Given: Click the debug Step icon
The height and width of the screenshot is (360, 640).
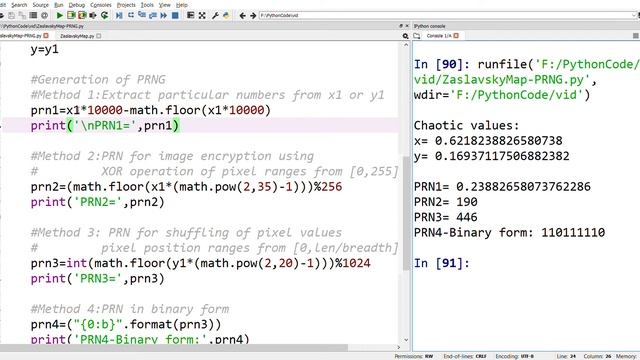Looking at the screenshot, I should pos(131,16).
